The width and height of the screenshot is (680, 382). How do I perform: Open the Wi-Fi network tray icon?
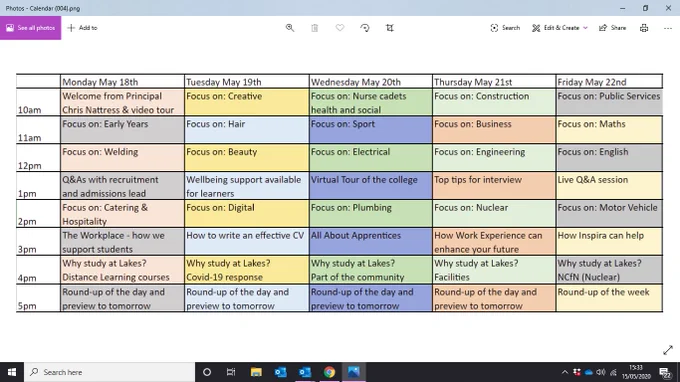(x=613, y=372)
